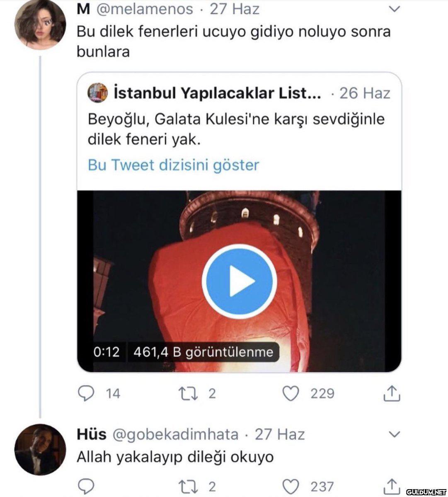View Hüs profile picture
The image size is (448, 497).
coord(40,449)
